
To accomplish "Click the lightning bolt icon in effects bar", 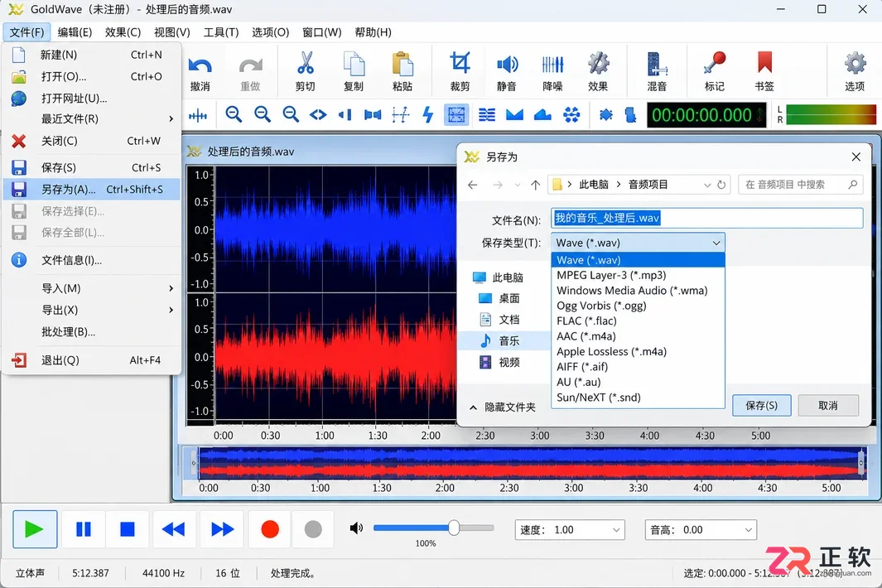I will [x=428, y=115].
